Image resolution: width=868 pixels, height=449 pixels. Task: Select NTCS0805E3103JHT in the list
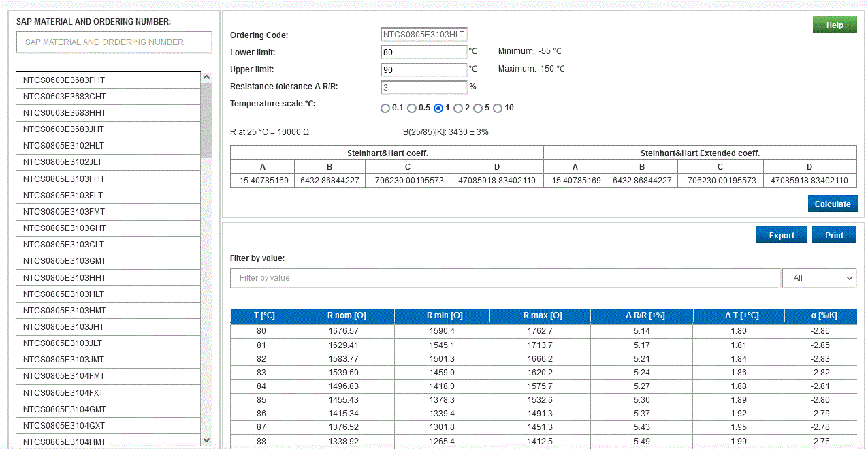[108, 327]
